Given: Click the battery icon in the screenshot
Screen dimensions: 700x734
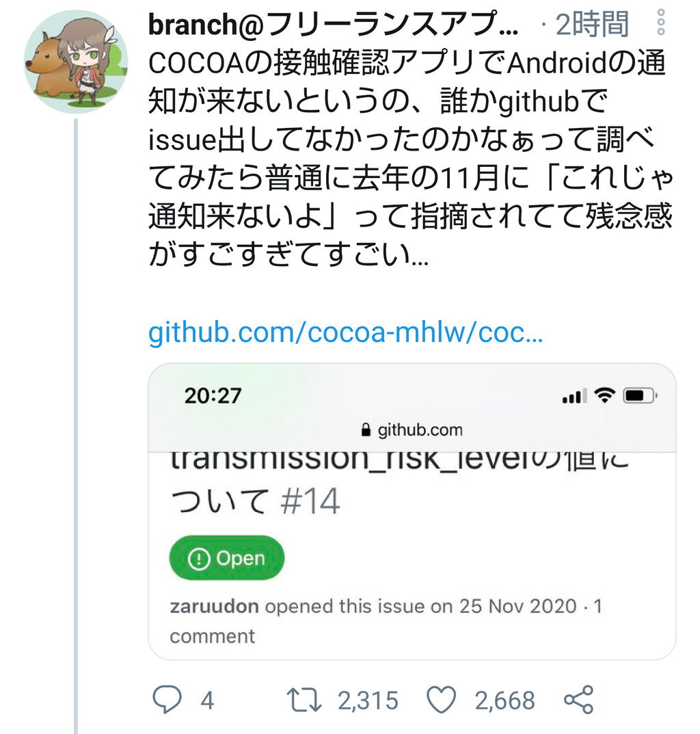Looking at the screenshot, I should (640, 396).
